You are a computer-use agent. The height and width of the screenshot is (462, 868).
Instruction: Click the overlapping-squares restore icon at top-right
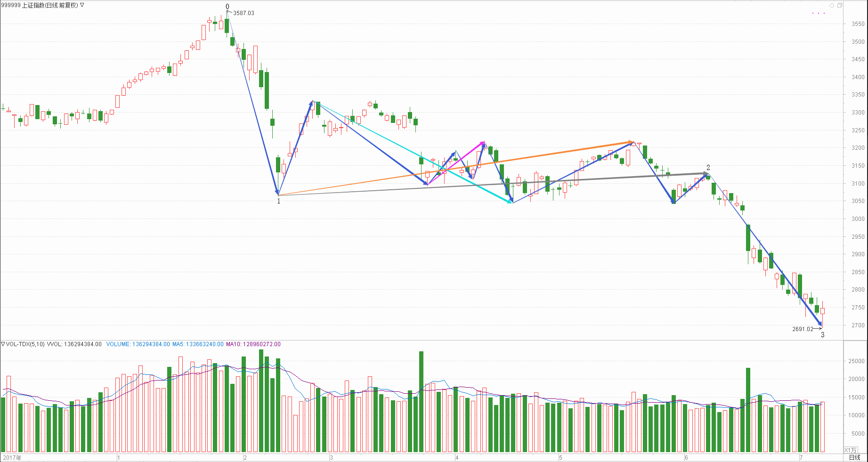pyautogui.click(x=839, y=5)
